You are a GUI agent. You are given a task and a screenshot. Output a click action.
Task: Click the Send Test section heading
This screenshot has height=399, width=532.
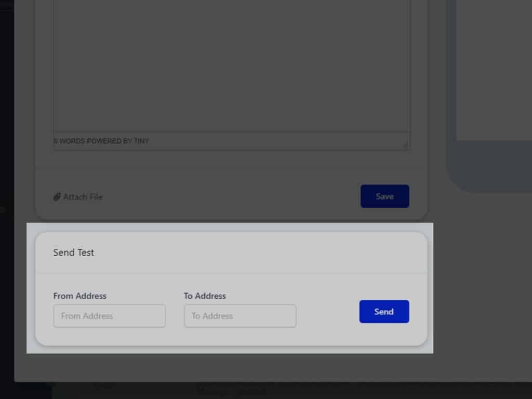[x=74, y=252]
